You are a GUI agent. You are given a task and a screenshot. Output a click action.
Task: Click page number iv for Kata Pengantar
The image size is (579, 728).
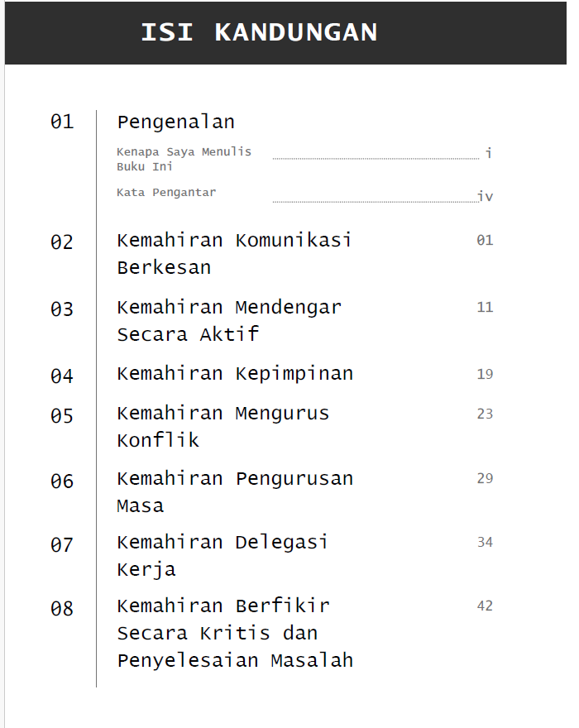pos(486,197)
